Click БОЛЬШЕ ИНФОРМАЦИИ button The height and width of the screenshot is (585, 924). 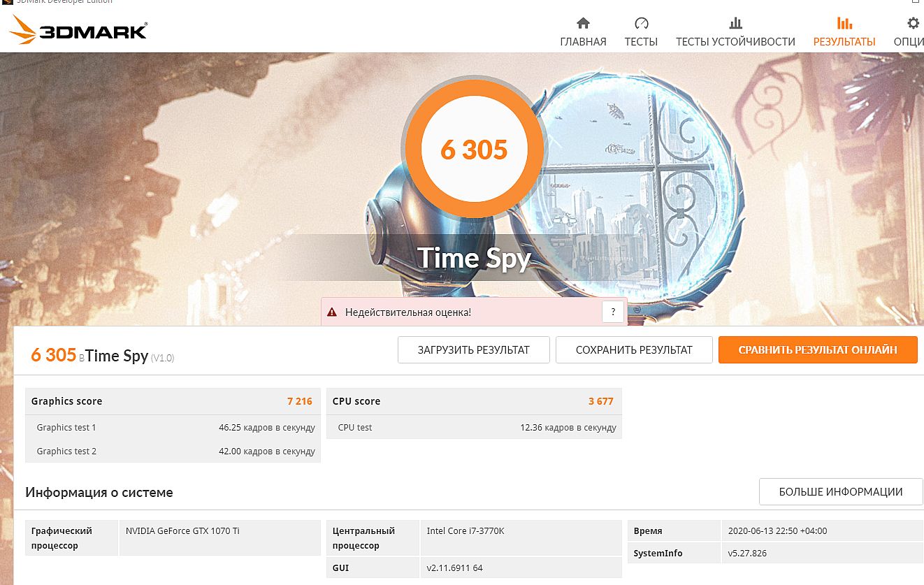click(841, 492)
